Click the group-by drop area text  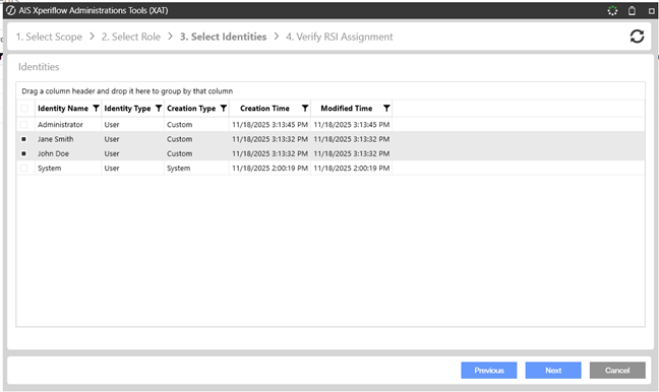pyautogui.click(x=127, y=91)
